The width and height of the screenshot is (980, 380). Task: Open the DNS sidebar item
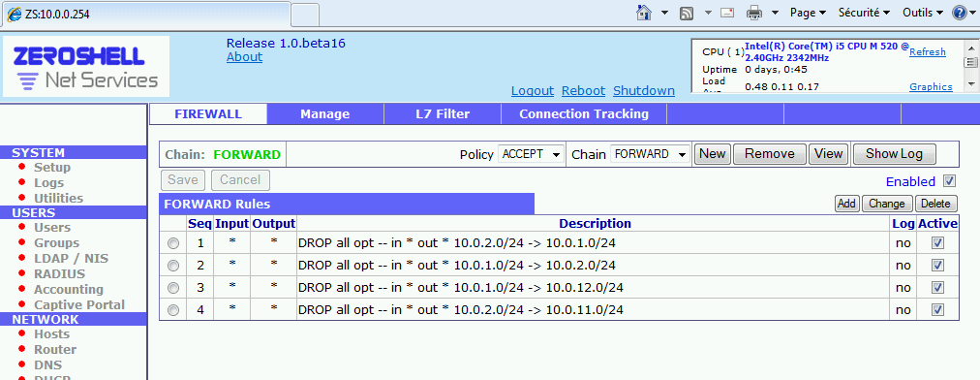click(47, 365)
